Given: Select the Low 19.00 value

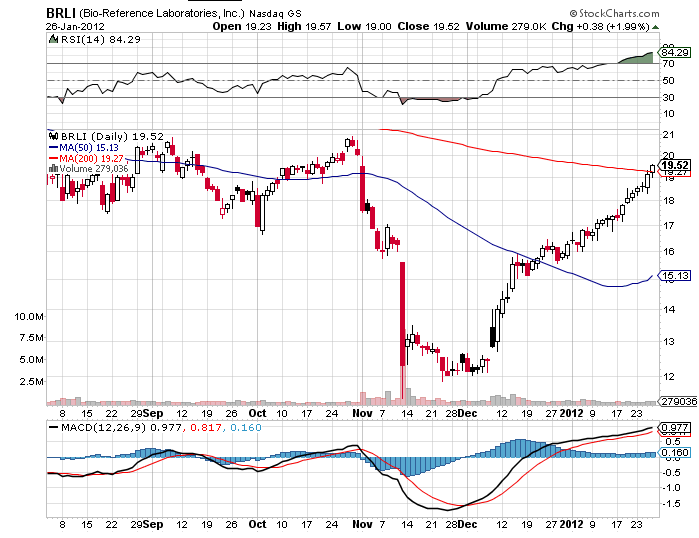Looking at the screenshot, I should [364, 26].
